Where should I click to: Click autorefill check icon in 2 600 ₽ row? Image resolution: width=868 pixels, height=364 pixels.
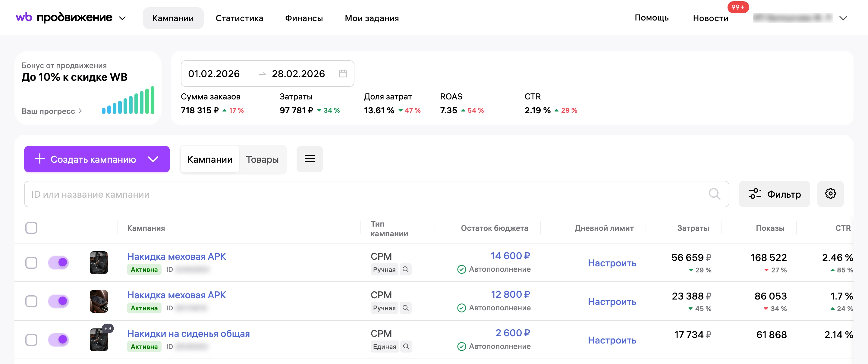[462, 347]
